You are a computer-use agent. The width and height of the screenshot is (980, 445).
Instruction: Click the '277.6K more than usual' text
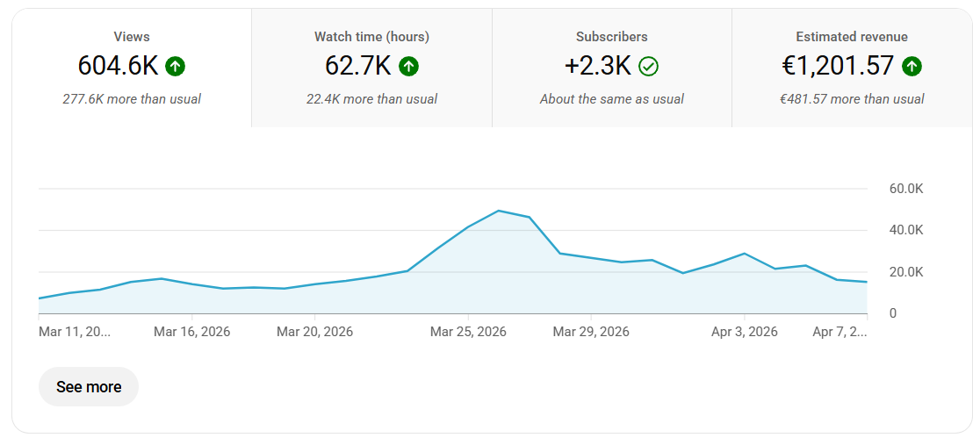pyautogui.click(x=132, y=99)
